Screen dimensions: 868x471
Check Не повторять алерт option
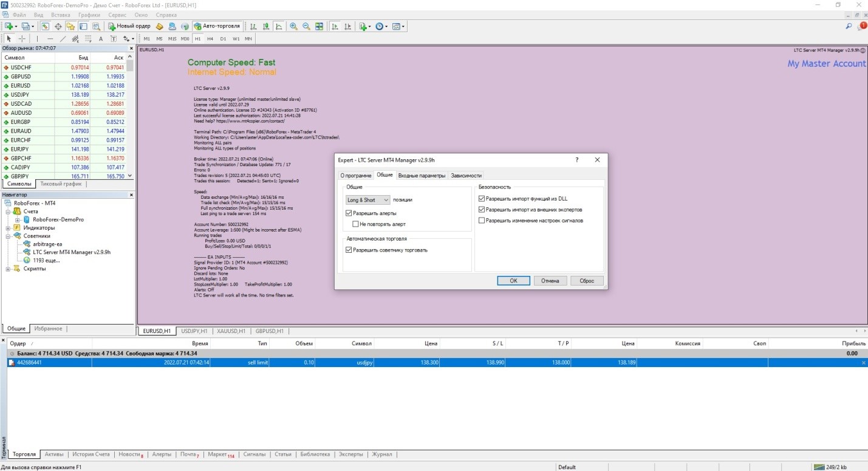point(355,224)
